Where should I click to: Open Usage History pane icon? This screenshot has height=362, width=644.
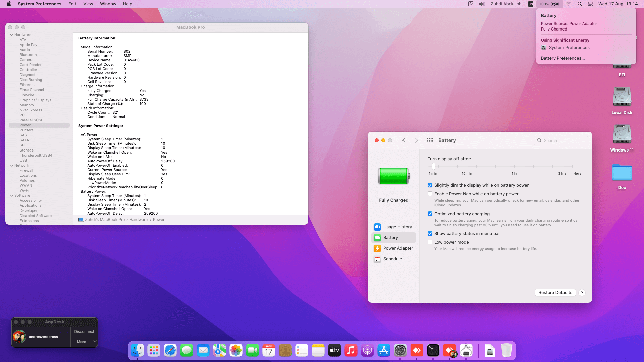[377, 227]
